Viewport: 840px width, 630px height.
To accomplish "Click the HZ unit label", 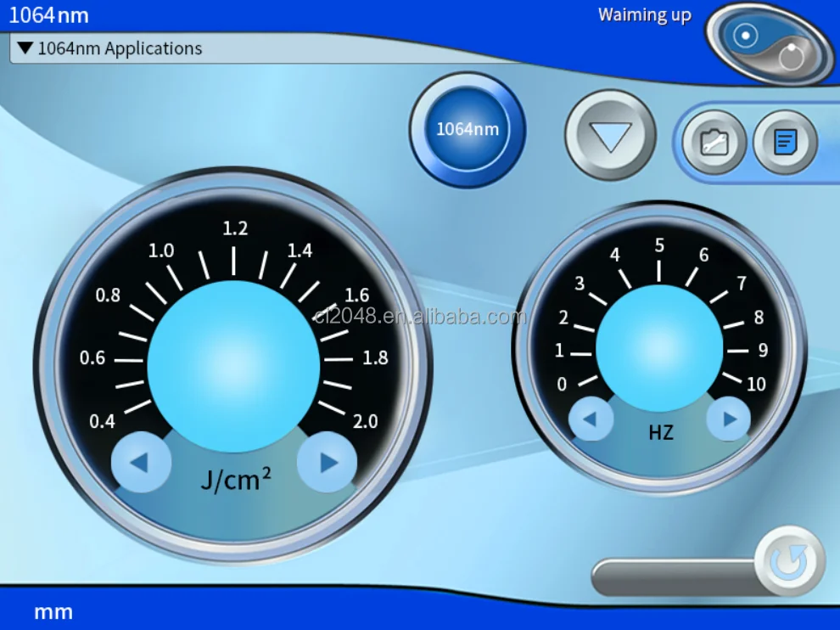I will (660, 432).
